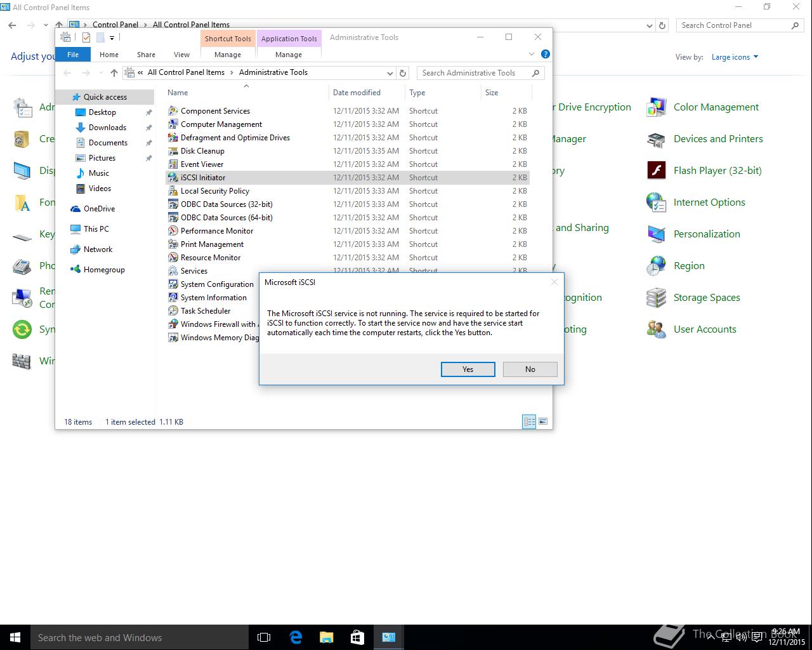The width and height of the screenshot is (812, 650).
Task: Sort file list by Date modified column
Action: pos(367,93)
